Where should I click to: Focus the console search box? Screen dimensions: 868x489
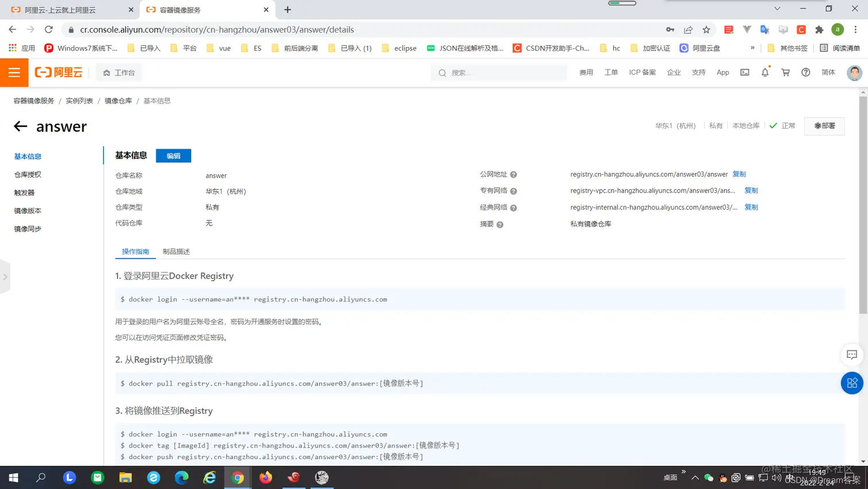click(x=498, y=72)
